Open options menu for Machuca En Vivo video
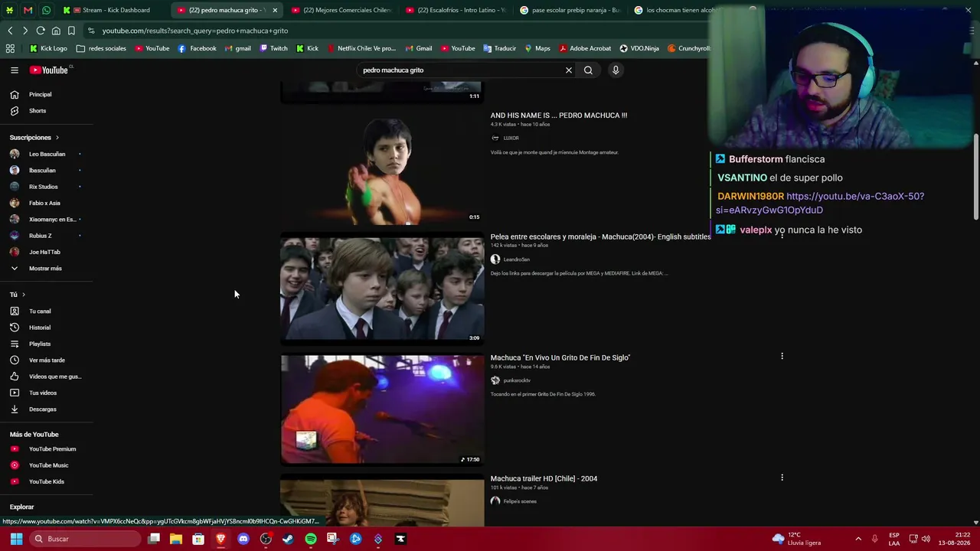This screenshot has height=551, width=980. pyautogui.click(x=782, y=356)
